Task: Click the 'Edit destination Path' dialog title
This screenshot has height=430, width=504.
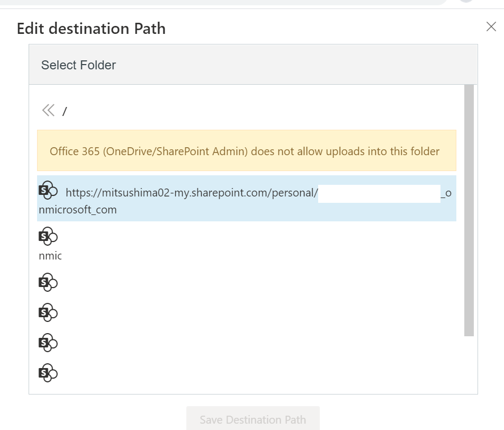Action: point(91,28)
